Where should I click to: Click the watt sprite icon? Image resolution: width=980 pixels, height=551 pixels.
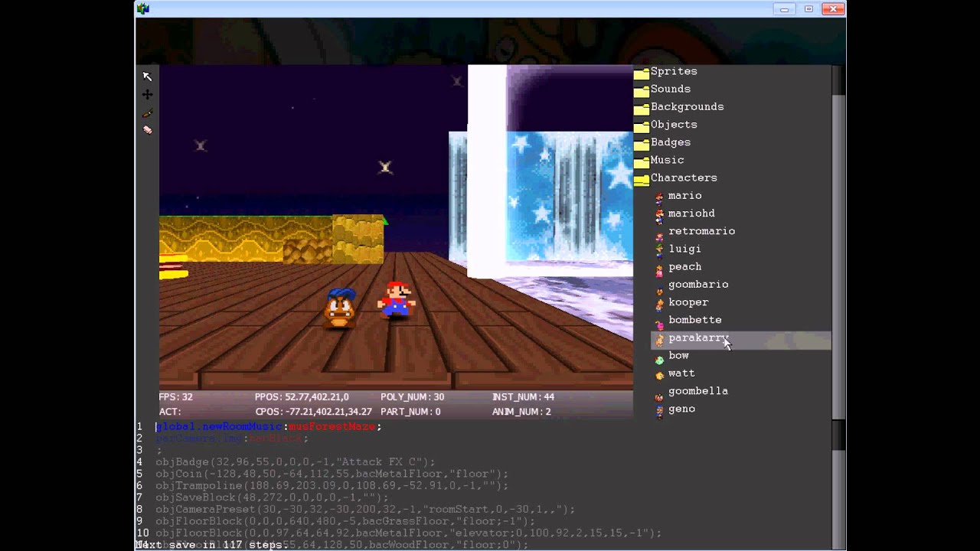coord(659,375)
